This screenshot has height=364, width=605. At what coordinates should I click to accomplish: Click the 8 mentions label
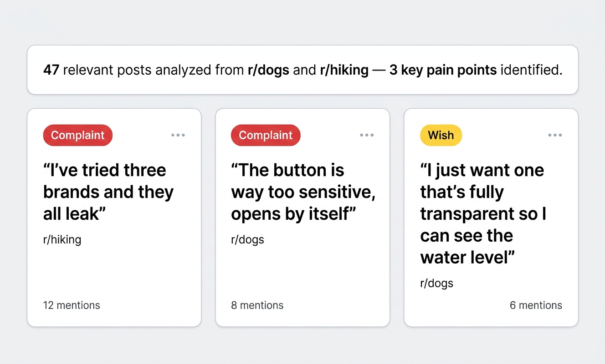[x=257, y=305]
